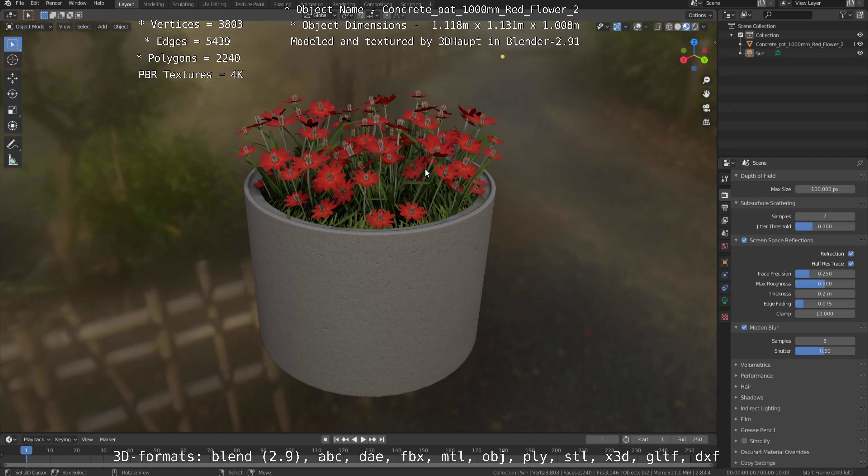
Task: Open the Object Constraints properties tab
Action: pos(724,288)
